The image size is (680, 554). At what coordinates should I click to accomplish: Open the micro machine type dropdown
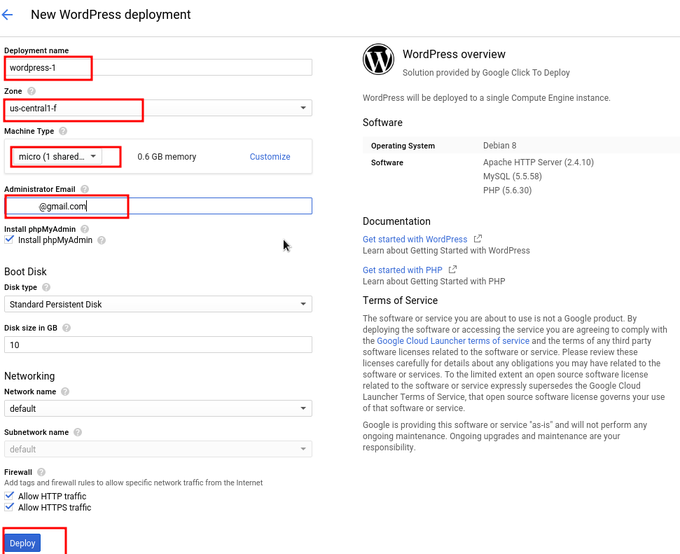point(57,157)
